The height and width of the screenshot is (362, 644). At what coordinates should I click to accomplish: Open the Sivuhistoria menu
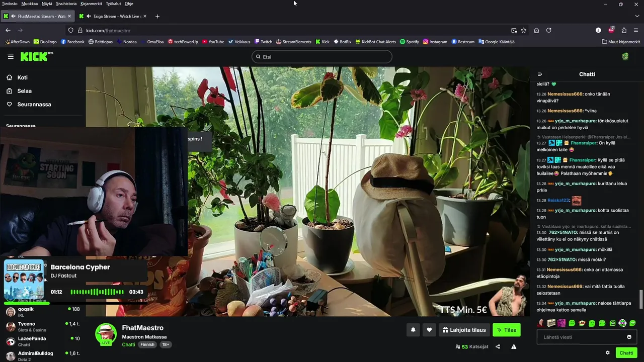(x=66, y=4)
